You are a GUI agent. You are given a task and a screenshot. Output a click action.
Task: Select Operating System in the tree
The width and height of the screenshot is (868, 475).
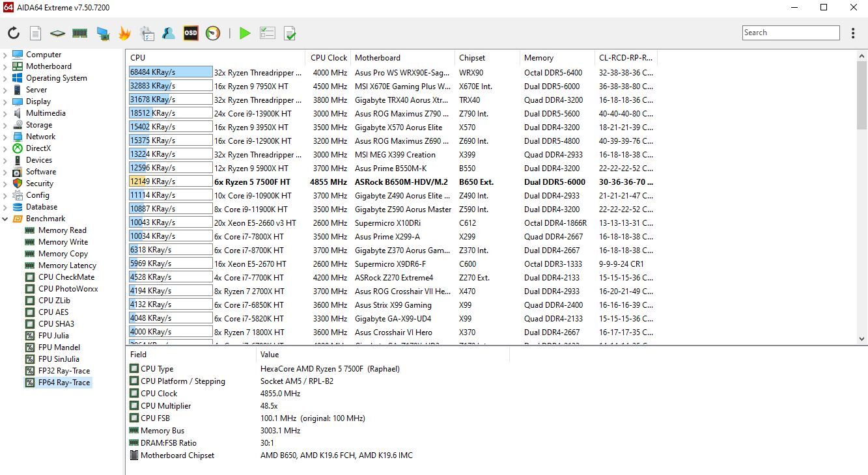[57, 78]
